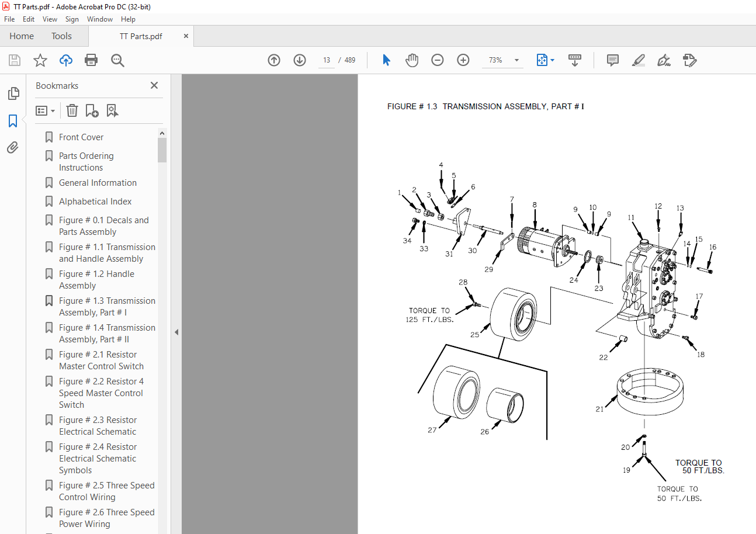
Task: Find current bookmark icon
Action: point(112,110)
